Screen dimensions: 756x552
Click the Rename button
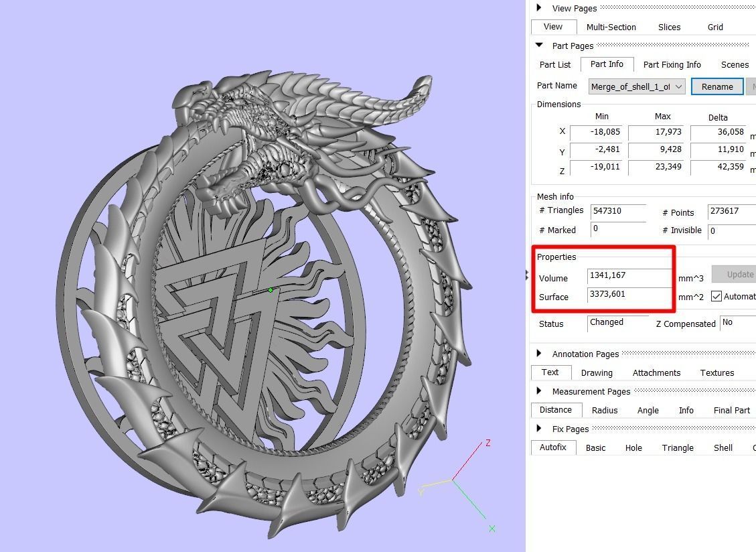(717, 87)
